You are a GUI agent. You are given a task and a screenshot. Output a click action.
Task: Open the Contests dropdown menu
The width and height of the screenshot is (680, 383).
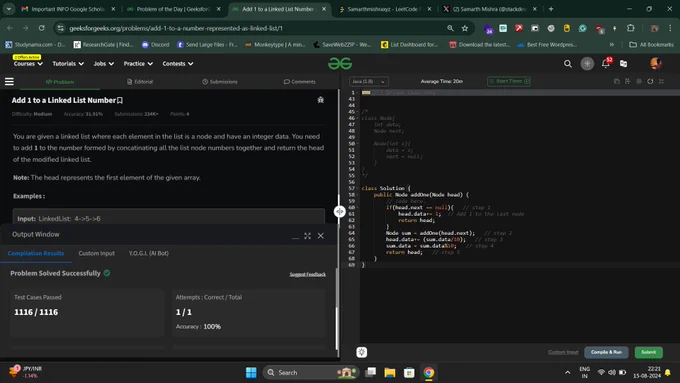(178, 64)
